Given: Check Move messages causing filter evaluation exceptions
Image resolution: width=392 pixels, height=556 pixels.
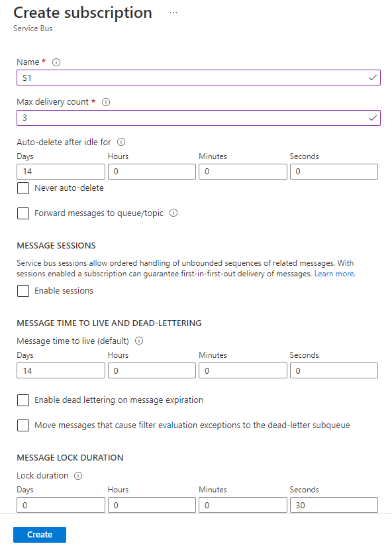Looking at the screenshot, I should click(x=23, y=425).
